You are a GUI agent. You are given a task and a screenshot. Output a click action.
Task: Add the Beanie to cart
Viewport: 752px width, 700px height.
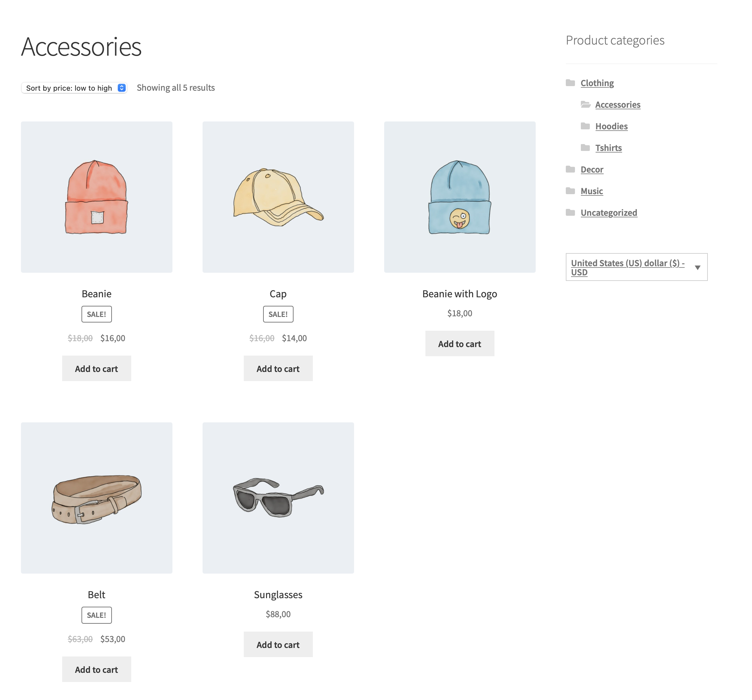(x=97, y=369)
